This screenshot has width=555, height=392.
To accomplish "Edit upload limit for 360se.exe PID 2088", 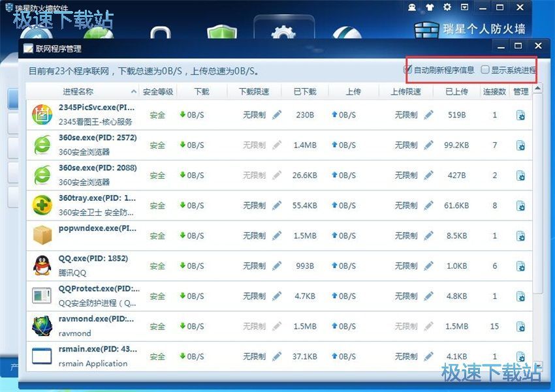I will click(x=428, y=175).
